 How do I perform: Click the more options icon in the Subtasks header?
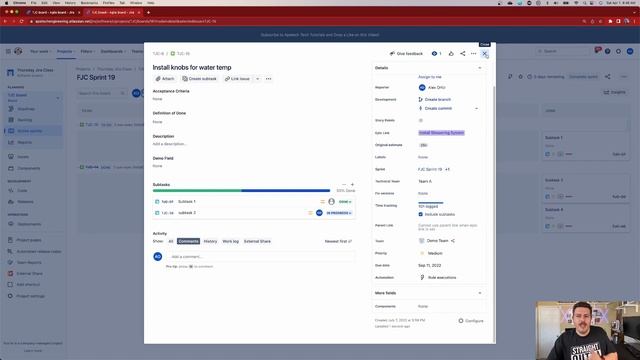[344, 184]
